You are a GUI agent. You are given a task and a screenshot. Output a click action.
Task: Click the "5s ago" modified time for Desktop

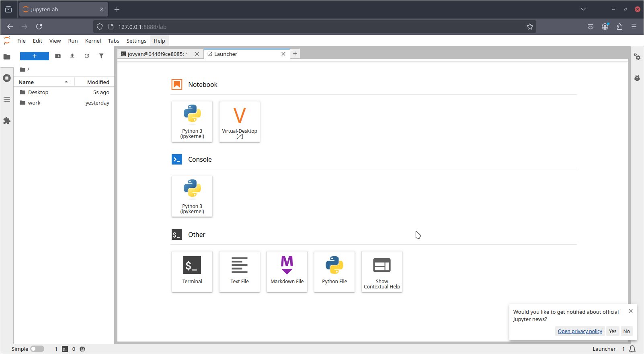coord(101,92)
